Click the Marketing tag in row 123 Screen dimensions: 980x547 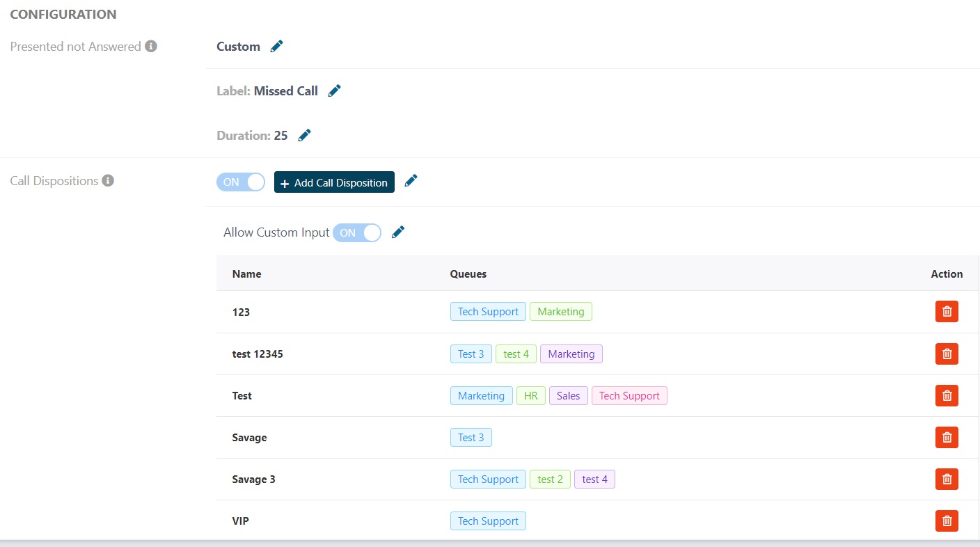561,312
